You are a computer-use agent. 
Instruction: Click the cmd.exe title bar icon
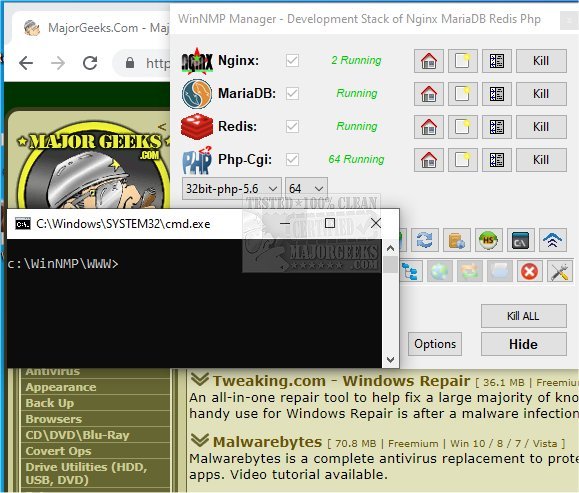(x=23, y=224)
